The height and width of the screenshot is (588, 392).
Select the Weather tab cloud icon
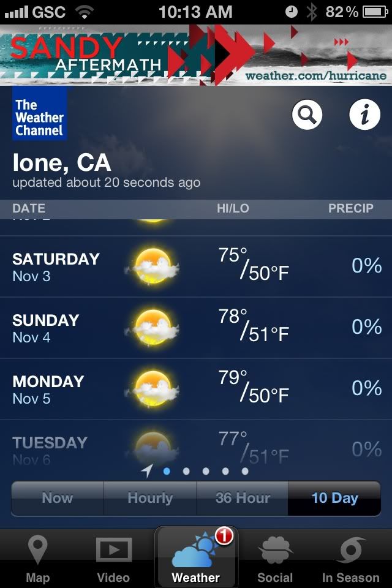click(x=194, y=550)
